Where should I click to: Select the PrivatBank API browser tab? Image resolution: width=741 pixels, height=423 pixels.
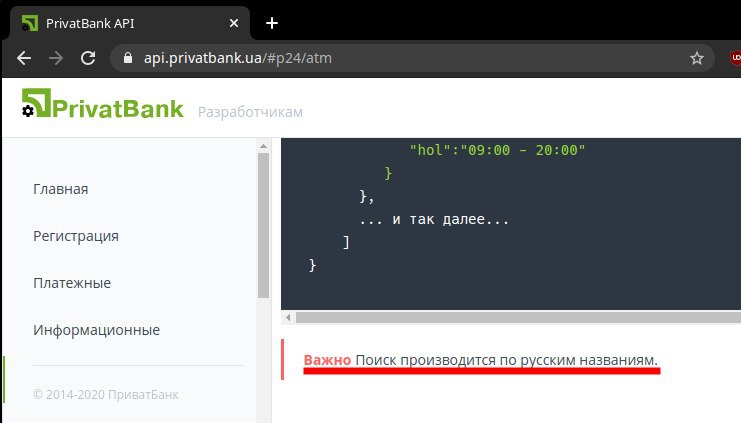(x=130, y=23)
